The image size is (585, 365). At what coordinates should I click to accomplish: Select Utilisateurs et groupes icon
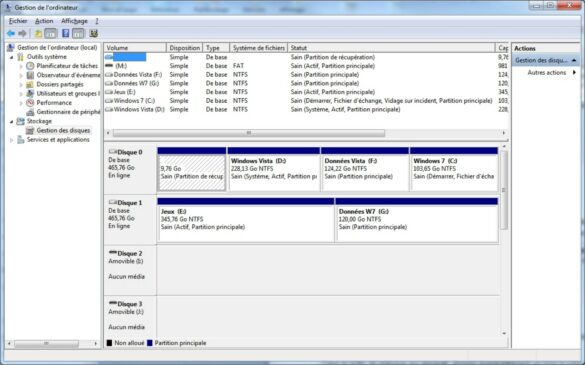click(x=30, y=93)
